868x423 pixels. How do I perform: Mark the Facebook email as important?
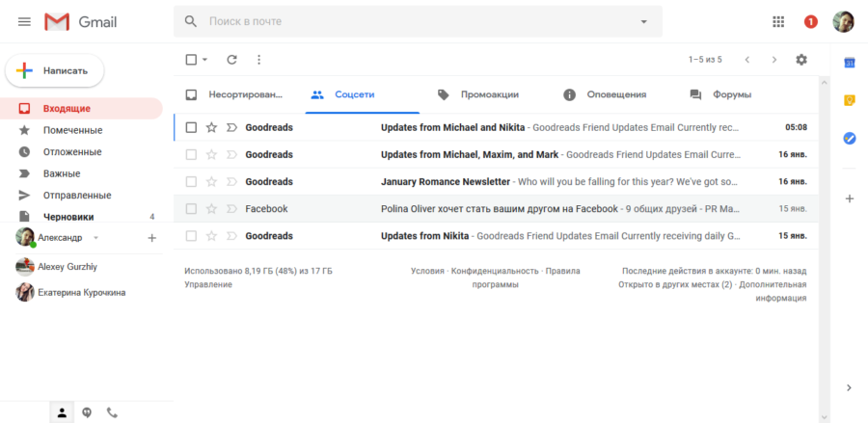pyautogui.click(x=231, y=209)
